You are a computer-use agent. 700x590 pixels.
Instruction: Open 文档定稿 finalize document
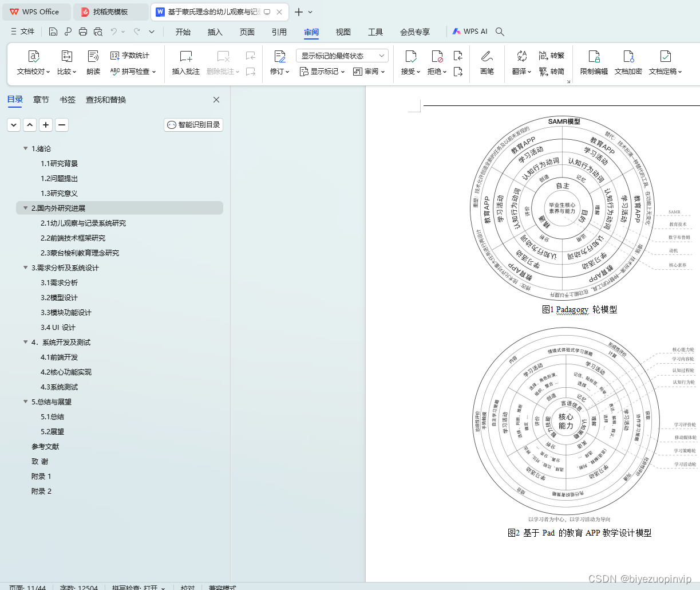point(665,63)
